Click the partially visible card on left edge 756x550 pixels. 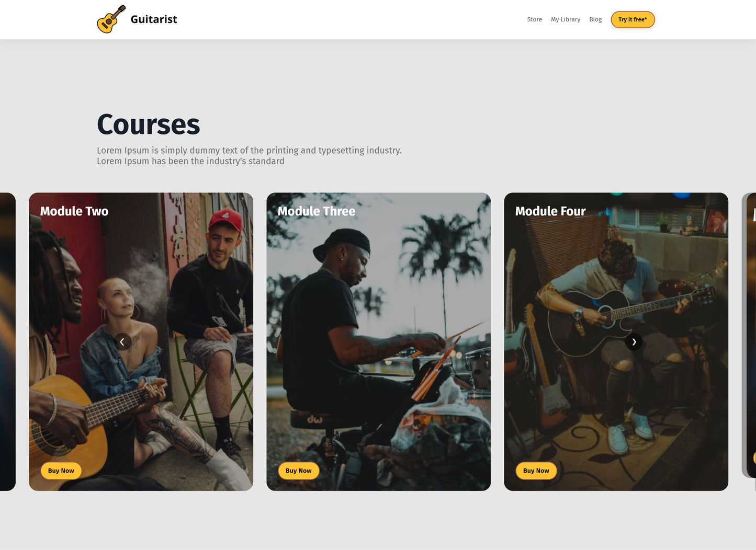[7, 341]
